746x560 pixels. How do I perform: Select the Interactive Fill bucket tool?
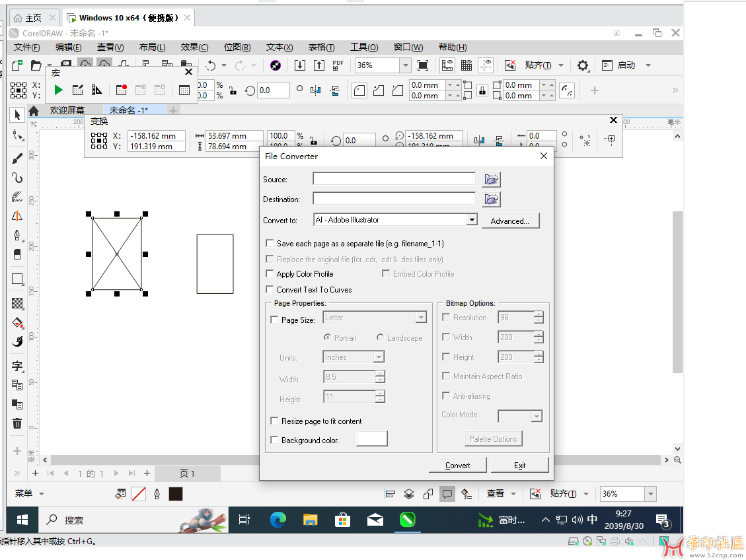(18, 323)
